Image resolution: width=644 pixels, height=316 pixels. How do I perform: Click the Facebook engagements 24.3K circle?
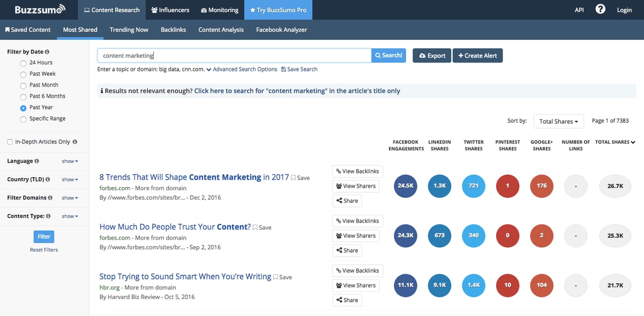pyautogui.click(x=406, y=235)
